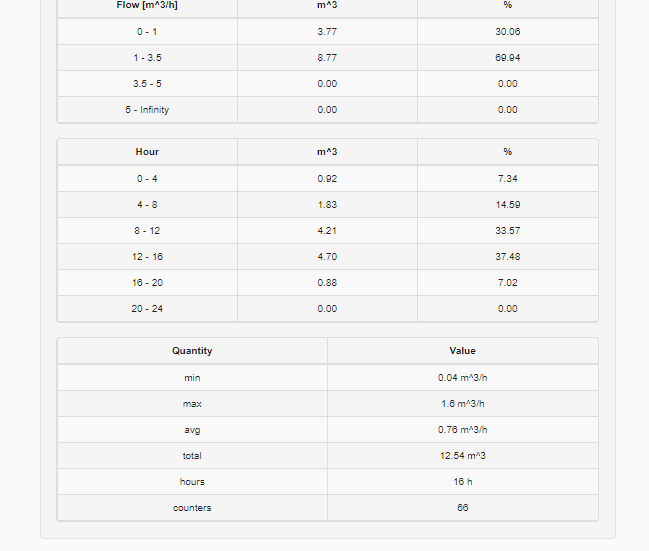The width and height of the screenshot is (649, 551).
Task: Click the "max" quantity label
Action: pyautogui.click(x=192, y=404)
